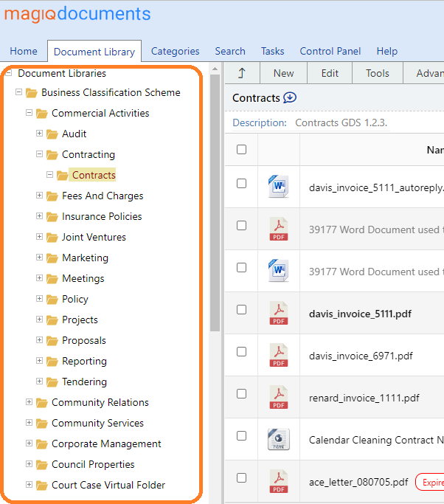Expand the Community Relations tree node
The width and height of the screenshot is (444, 504).
pos(30,402)
